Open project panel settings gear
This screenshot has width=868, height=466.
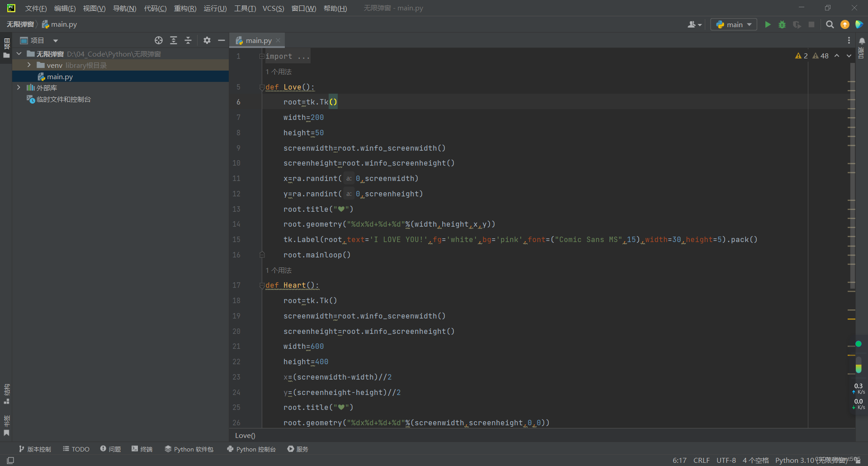click(x=207, y=40)
